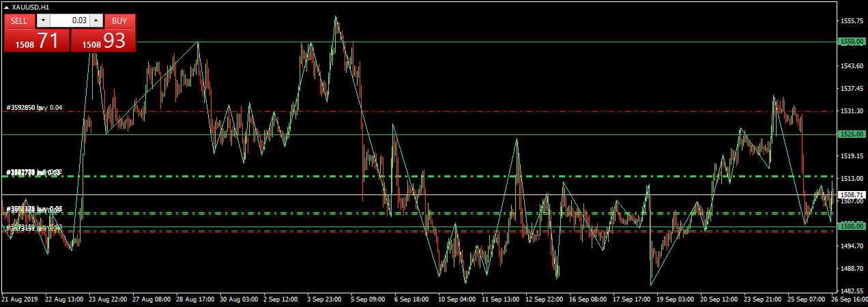Viewport: 868px width, 307px height.
Task: Click the 1482.55 price axis label
Action: click(852, 290)
